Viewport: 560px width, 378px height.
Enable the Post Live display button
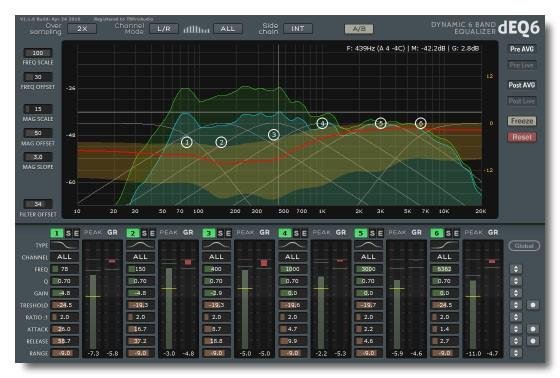click(x=522, y=101)
